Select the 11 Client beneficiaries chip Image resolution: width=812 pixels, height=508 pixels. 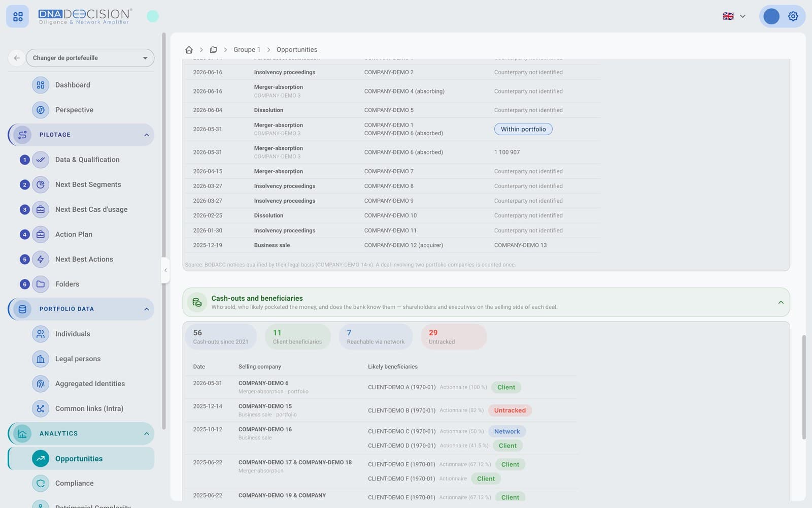(x=297, y=336)
